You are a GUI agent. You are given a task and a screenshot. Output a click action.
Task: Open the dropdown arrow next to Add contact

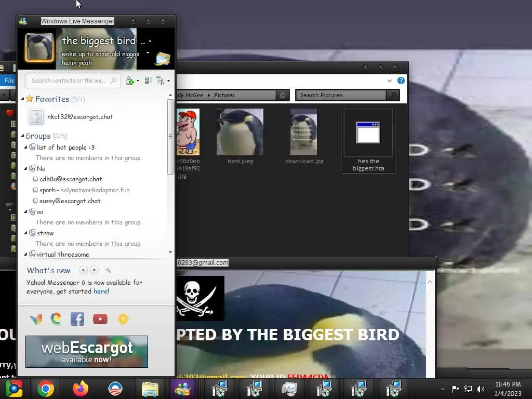pos(138,81)
